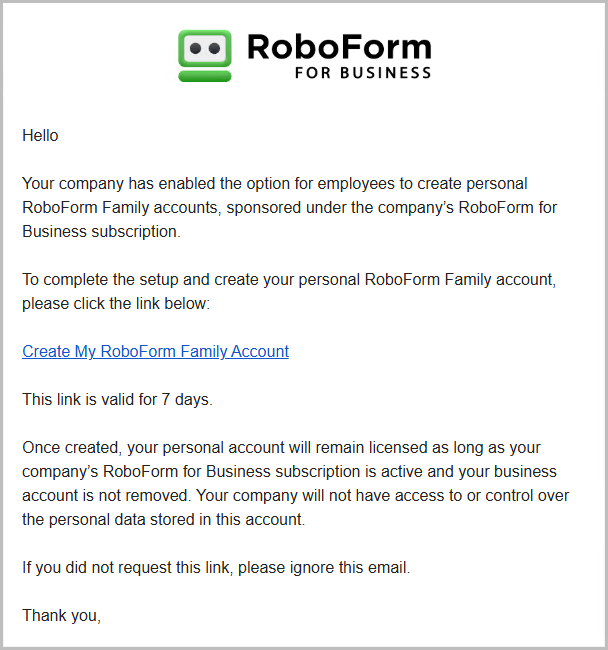Viewport: 608px width, 650px height.
Task: Click the FOR BUSINESS tagline text
Action: tap(363, 73)
